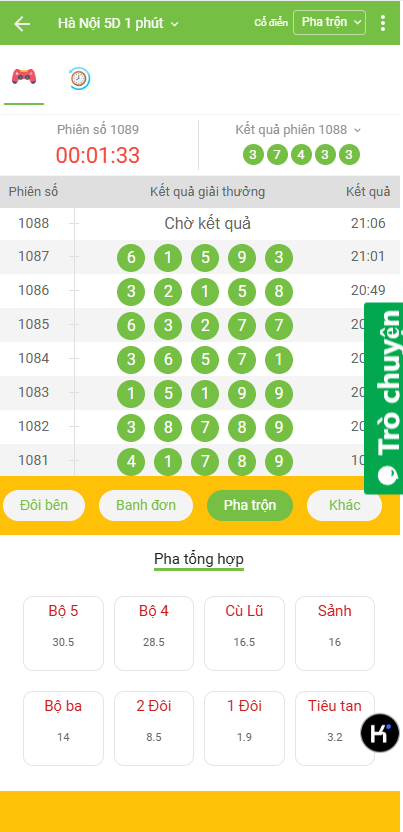Switch to the Đôi bên tab
403x832 pixels.
pyautogui.click(x=44, y=505)
